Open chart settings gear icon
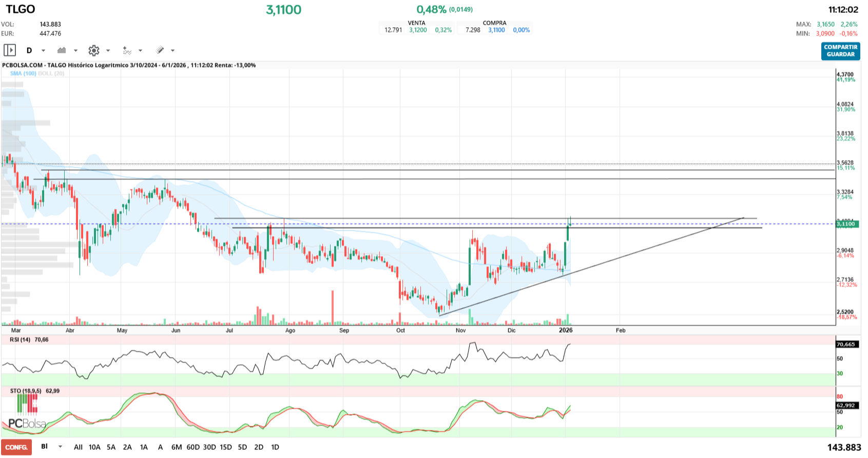Image resolution: width=868 pixels, height=458 pixels. (x=93, y=50)
